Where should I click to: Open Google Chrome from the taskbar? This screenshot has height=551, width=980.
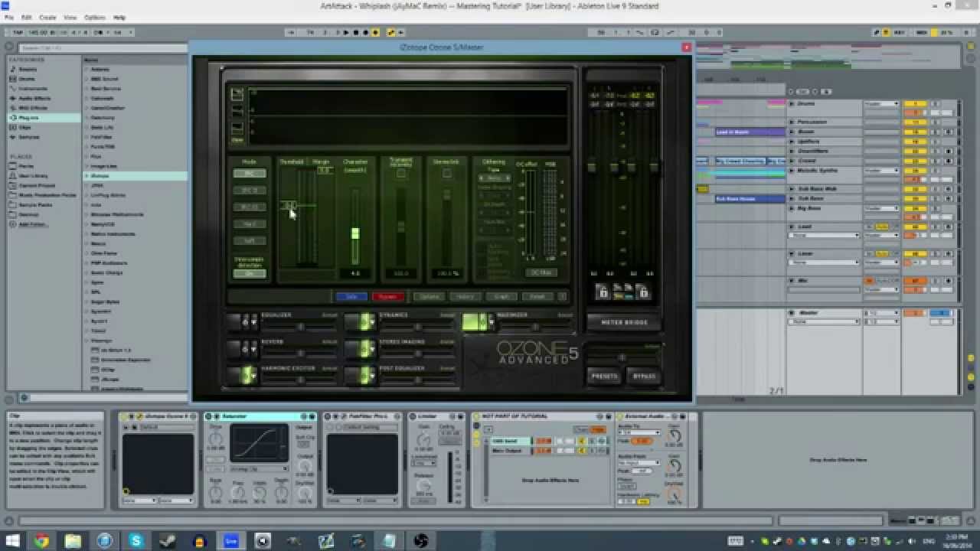[x=41, y=541]
